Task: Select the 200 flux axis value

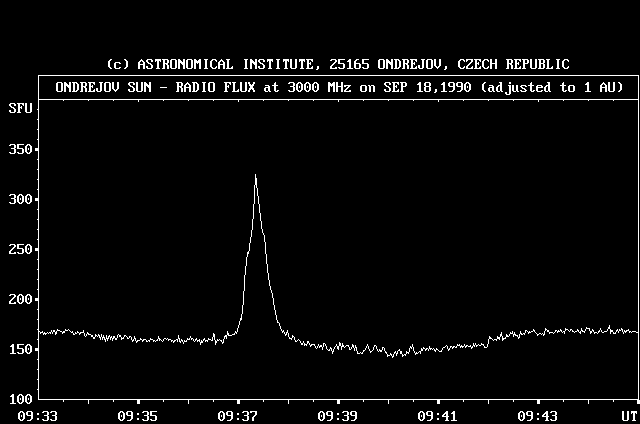Action: 19,300
